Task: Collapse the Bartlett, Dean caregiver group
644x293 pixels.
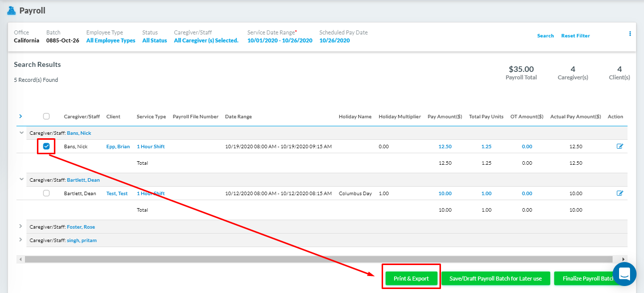Action: pos(21,179)
